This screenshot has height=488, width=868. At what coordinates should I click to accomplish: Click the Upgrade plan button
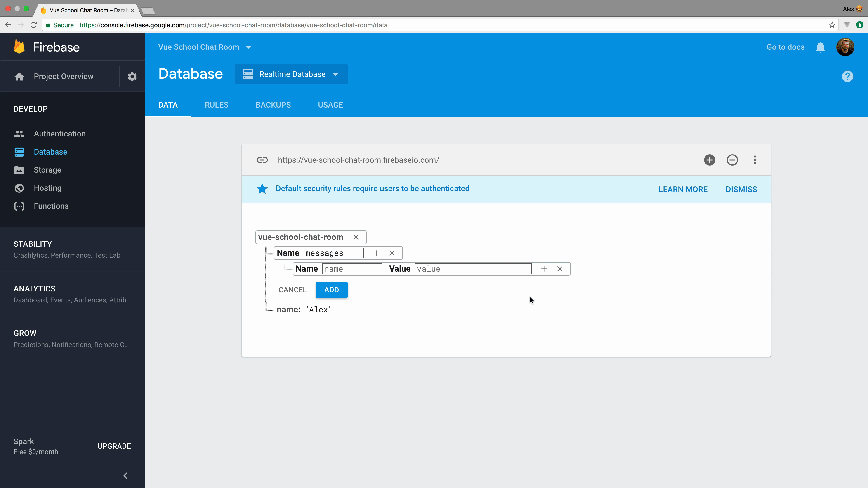point(114,446)
